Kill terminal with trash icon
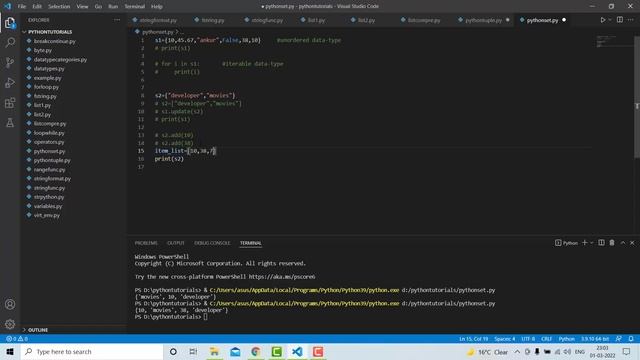The width and height of the screenshot is (640, 360). click(x=612, y=242)
